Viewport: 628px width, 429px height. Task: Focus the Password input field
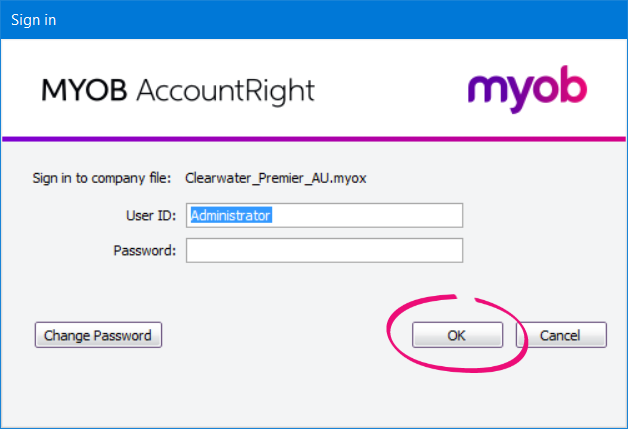pyautogui.click(x=324, y=250)
